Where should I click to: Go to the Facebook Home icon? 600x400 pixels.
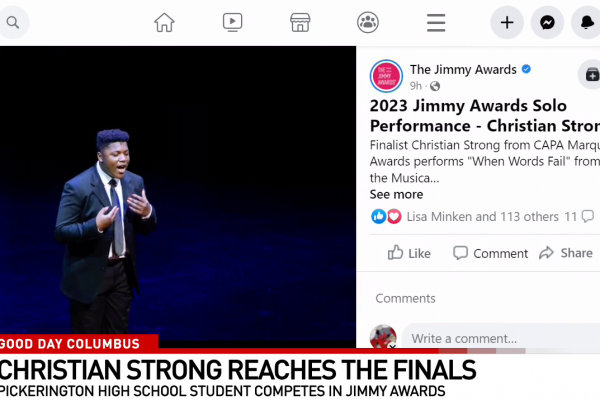[164, 22]
